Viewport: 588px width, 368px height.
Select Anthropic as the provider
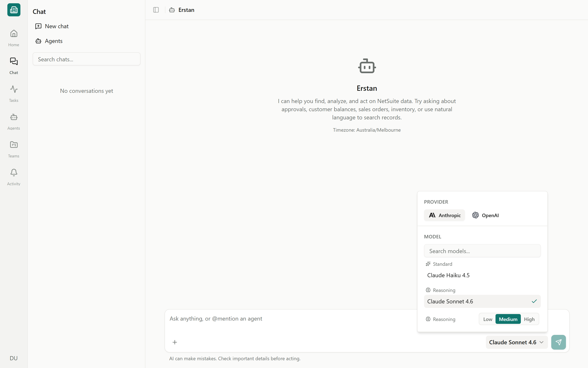click(x=444, y=215)
